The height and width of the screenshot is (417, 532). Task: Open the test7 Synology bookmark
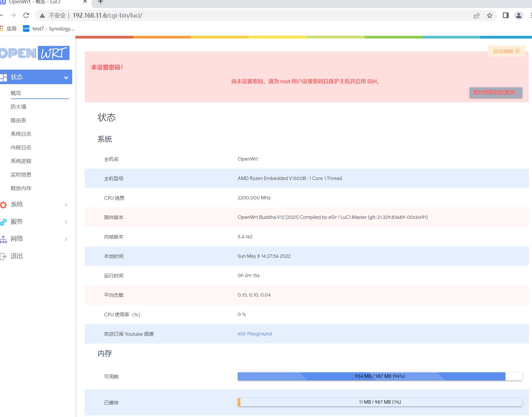point(49,28)
